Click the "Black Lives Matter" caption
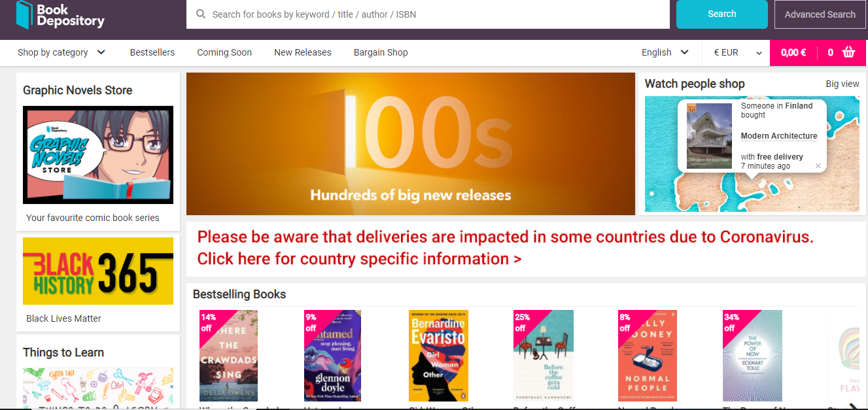The width and height of the screenshot is (868, 410). click(x=63, y=318)
